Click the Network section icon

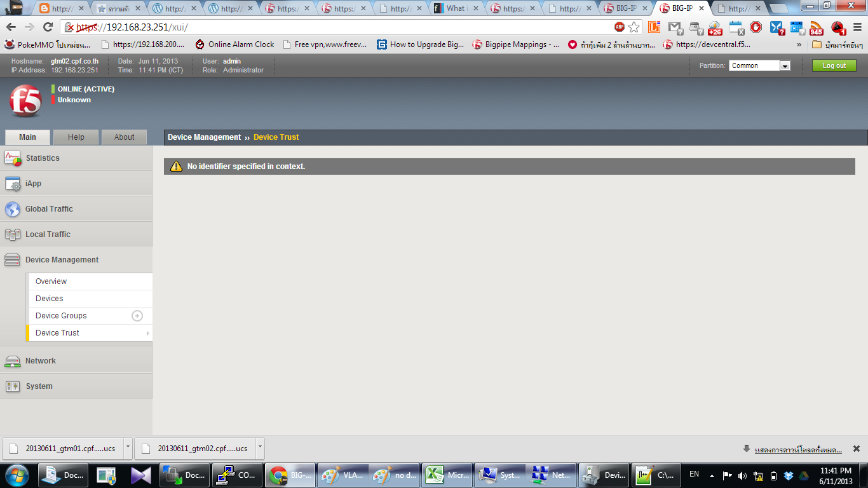click(13, 361)
